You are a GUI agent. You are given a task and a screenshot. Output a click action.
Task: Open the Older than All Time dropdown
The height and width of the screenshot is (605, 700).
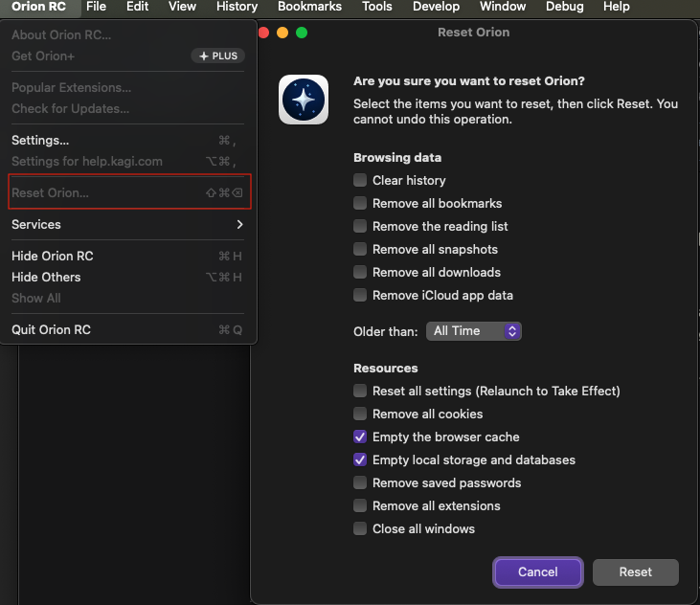(x=474, y=330)
